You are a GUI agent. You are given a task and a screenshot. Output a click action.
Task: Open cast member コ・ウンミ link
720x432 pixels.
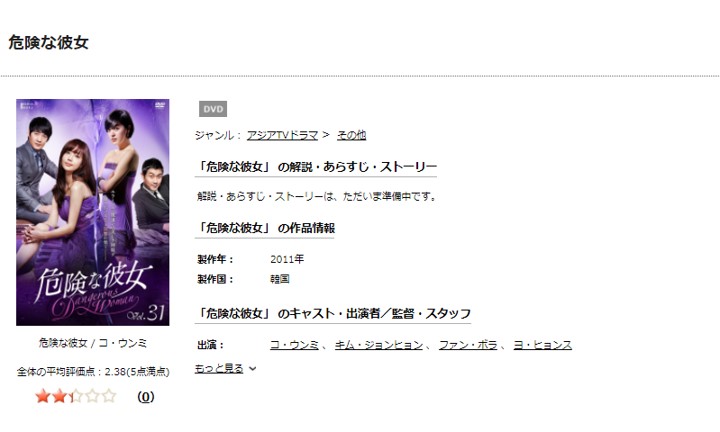(294, 344)
